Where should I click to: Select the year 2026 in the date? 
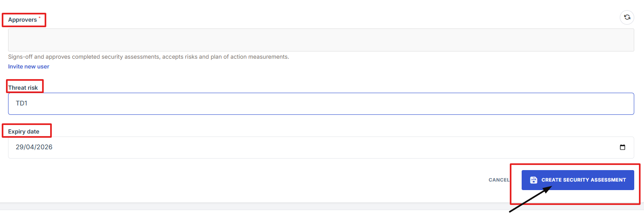44,148
